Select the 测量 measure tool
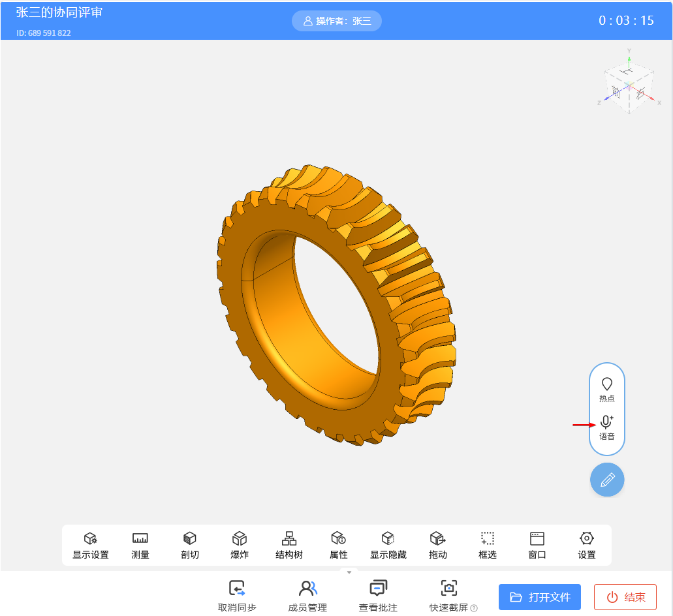673x616 pixels. 140,545
